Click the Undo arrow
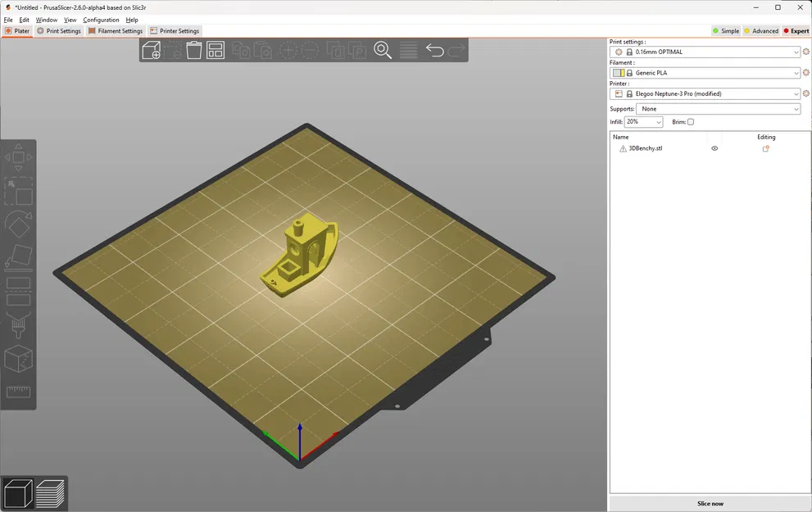Image resolution: width=812 pixels, height=512 pixels. pos(435,50)
